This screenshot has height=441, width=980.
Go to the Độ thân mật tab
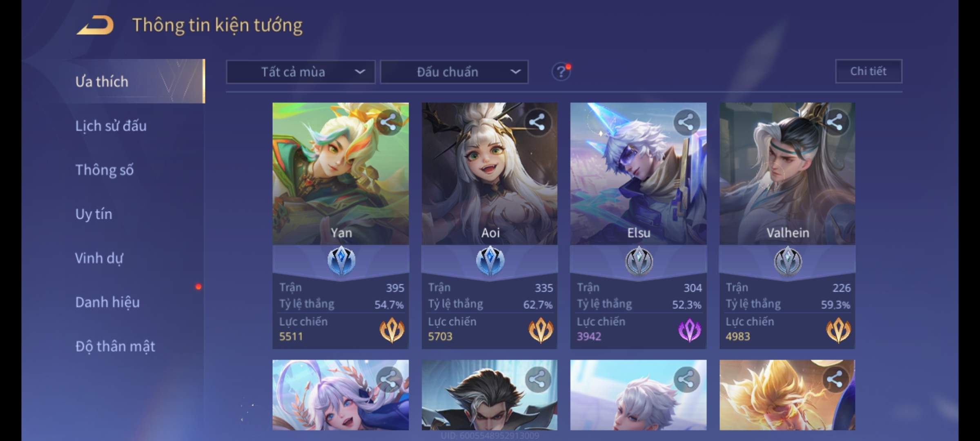115,346
